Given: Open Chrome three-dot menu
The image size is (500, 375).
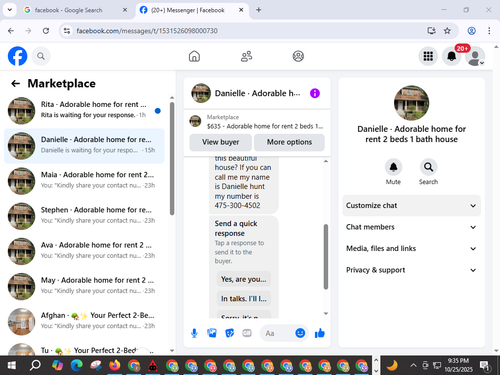Looking at the screenshot, I should tap(489, 31).
